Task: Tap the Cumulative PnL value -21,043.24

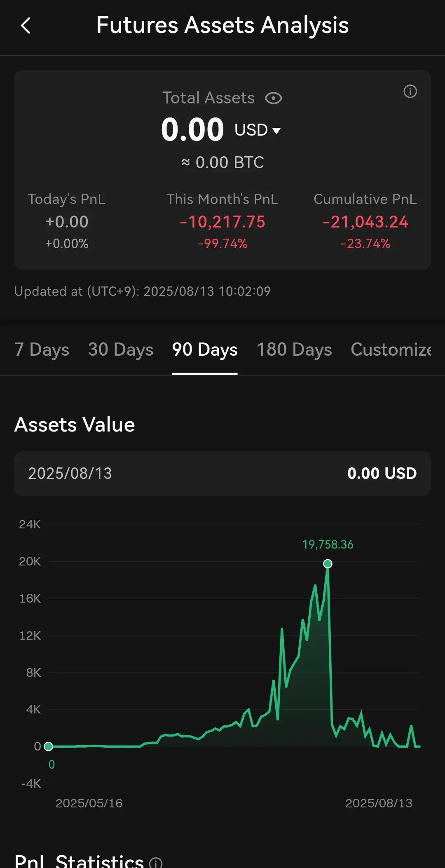Action: 365,222
